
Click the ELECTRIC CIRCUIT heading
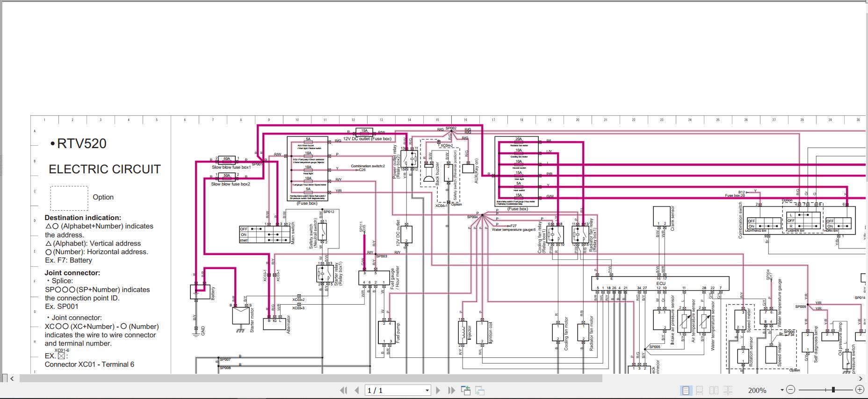(x=105, y=169)
